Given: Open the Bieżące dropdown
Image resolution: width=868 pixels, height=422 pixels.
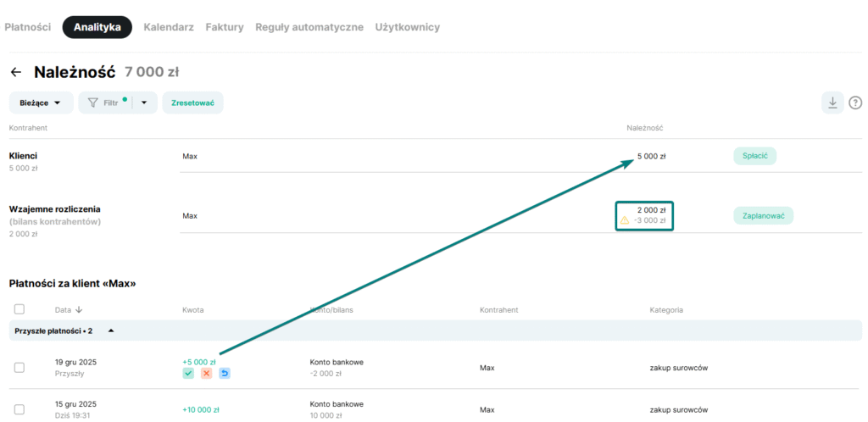Looking at the screenshot, I should (x=41, y=103).
